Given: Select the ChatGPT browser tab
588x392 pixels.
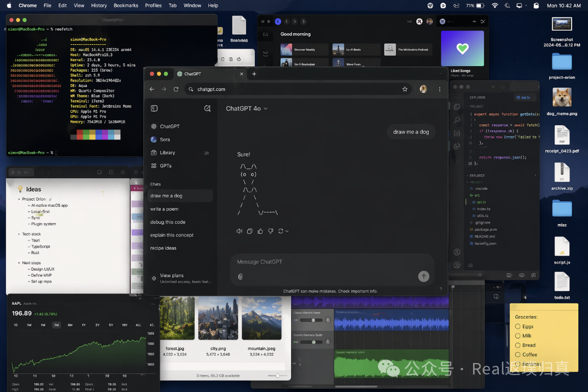Looking at the screenshot, I should tap(210, 74).
